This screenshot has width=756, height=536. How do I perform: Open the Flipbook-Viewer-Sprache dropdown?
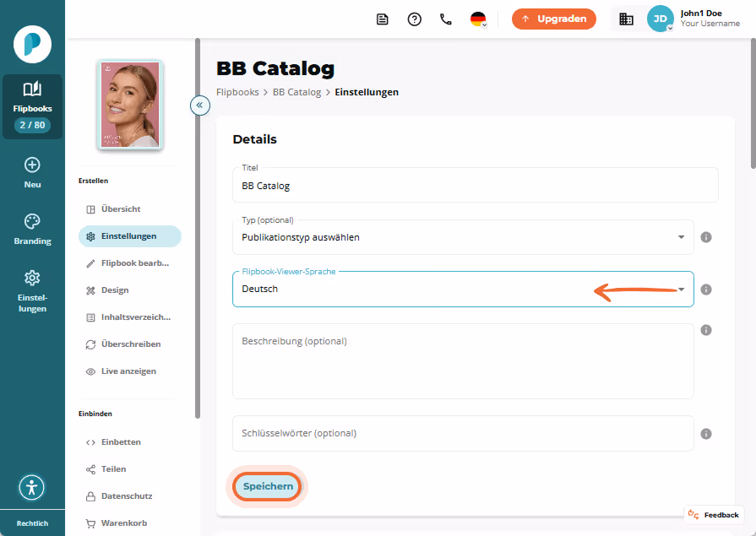click(464, 290)
